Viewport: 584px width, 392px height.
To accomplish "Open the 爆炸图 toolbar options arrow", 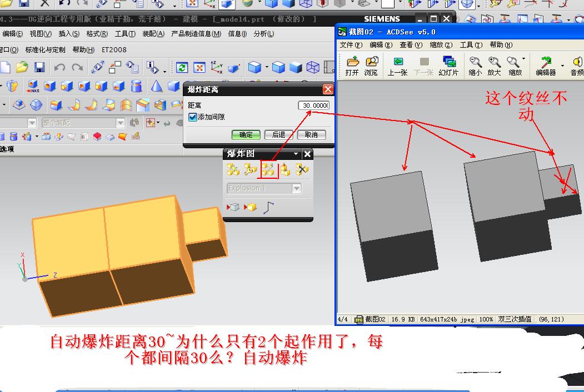I will coord(296,154).
